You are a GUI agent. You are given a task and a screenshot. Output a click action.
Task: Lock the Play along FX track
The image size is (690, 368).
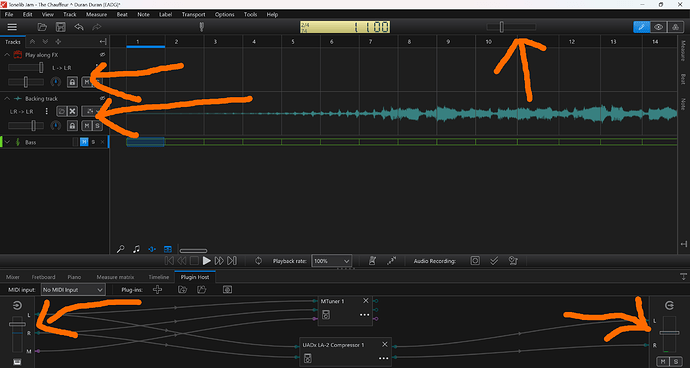[x=73, y=82]
